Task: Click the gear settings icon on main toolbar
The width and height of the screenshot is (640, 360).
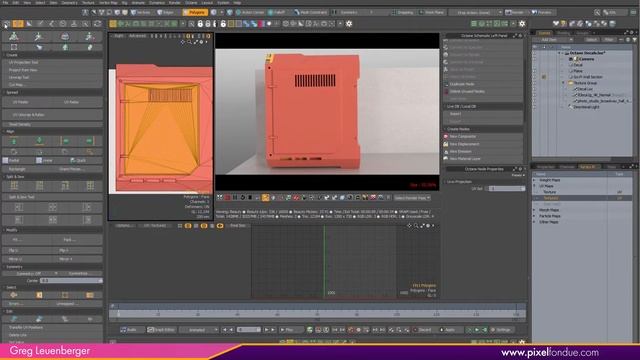Action: point(349,24)
